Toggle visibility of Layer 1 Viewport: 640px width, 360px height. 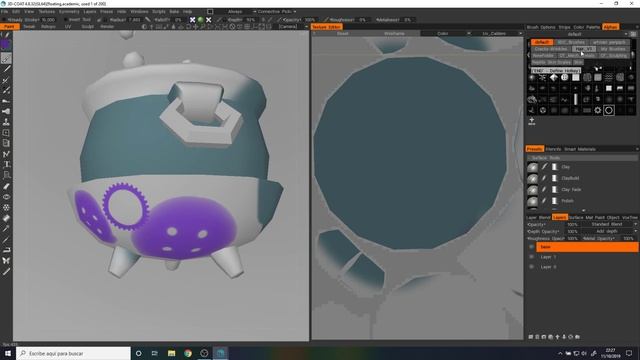[531, 257]
